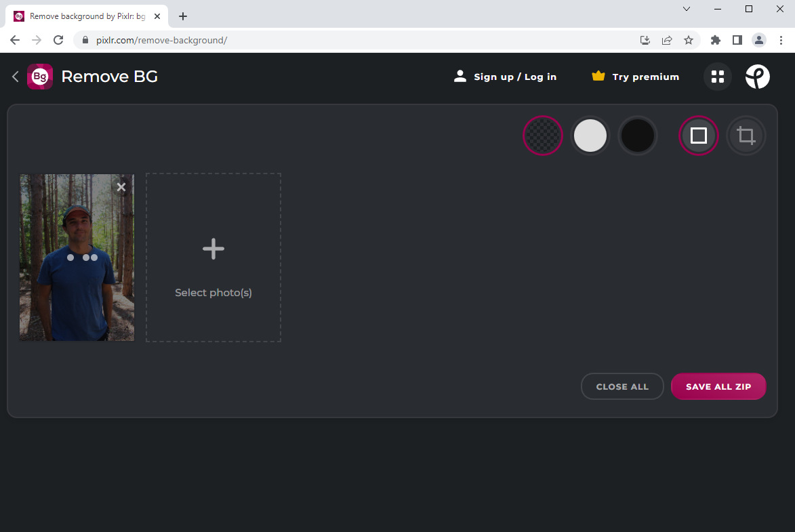The width and height of the screenshot is (795, 532).
Task: Choose the black background swatch
Action: click(638, 136)
